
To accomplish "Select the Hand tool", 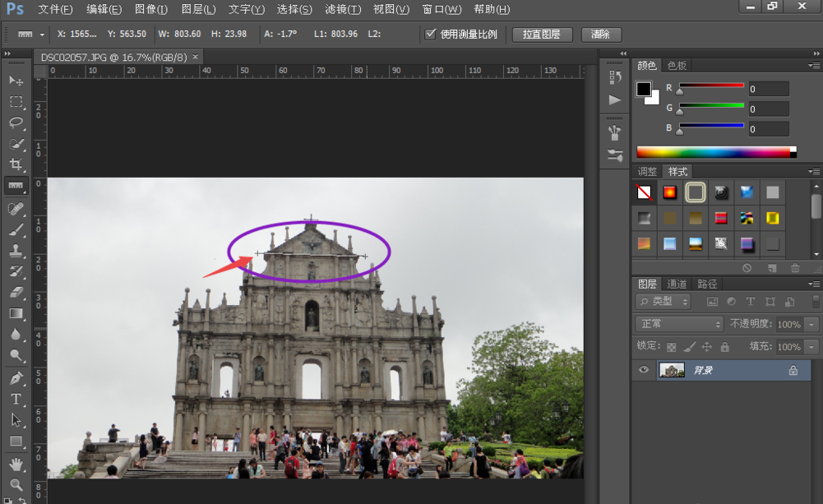I will click(16, 465).
